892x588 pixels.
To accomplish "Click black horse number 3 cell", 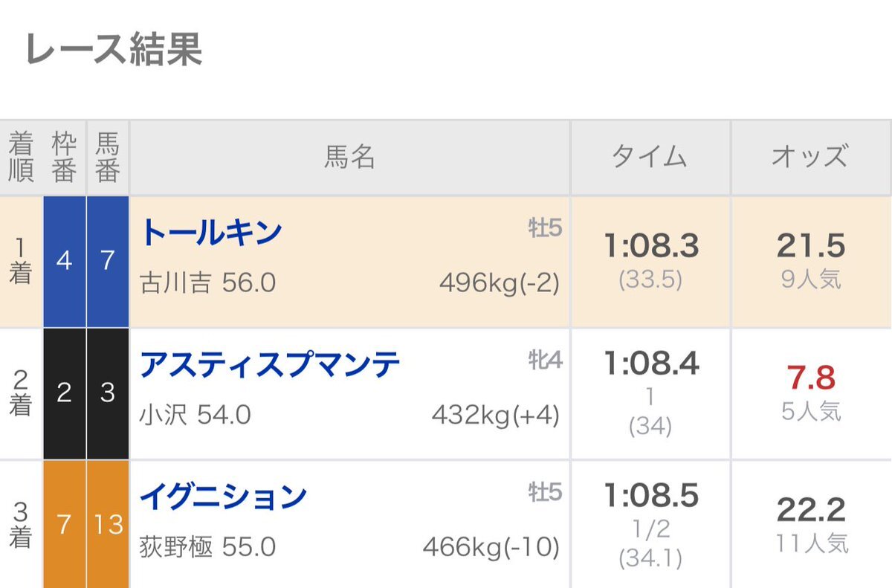I will [108, 393].
